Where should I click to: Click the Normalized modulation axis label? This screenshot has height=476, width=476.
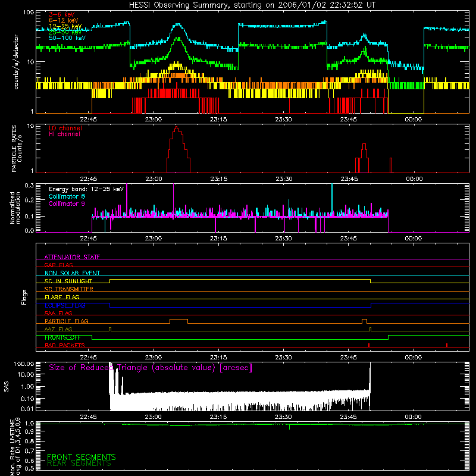pos(15,208)
